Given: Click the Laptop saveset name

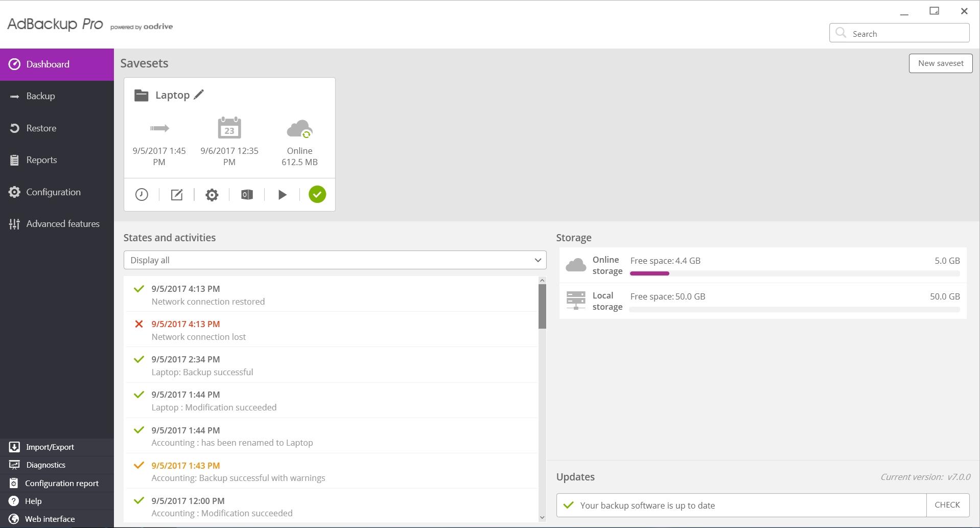Looking at the screenshot, I should 172,95.
